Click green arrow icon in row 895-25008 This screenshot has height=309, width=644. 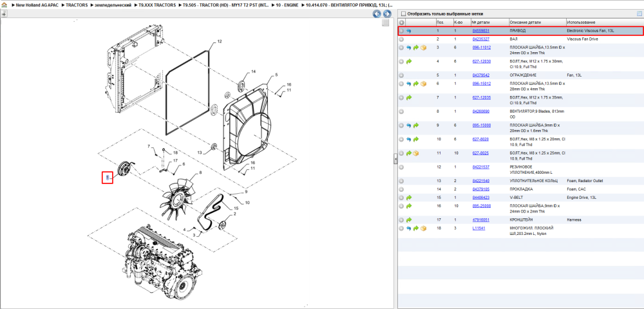[409, 205]
